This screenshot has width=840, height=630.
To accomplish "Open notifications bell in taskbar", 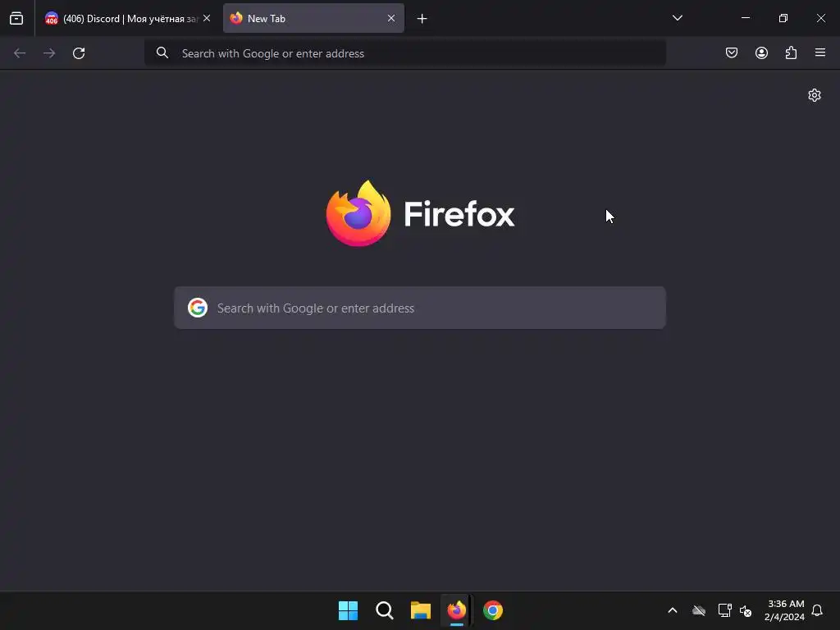I will (818, 610).
